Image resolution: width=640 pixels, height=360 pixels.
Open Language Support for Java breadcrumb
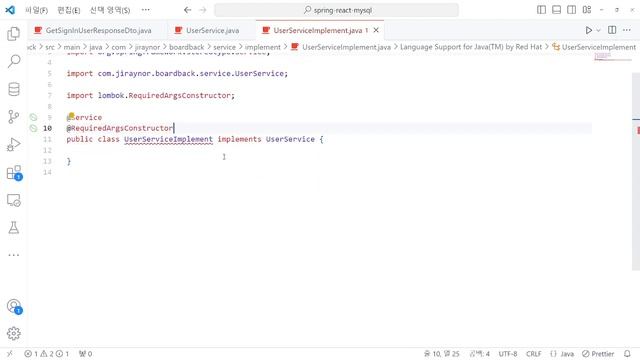click(x=471, y=47)
